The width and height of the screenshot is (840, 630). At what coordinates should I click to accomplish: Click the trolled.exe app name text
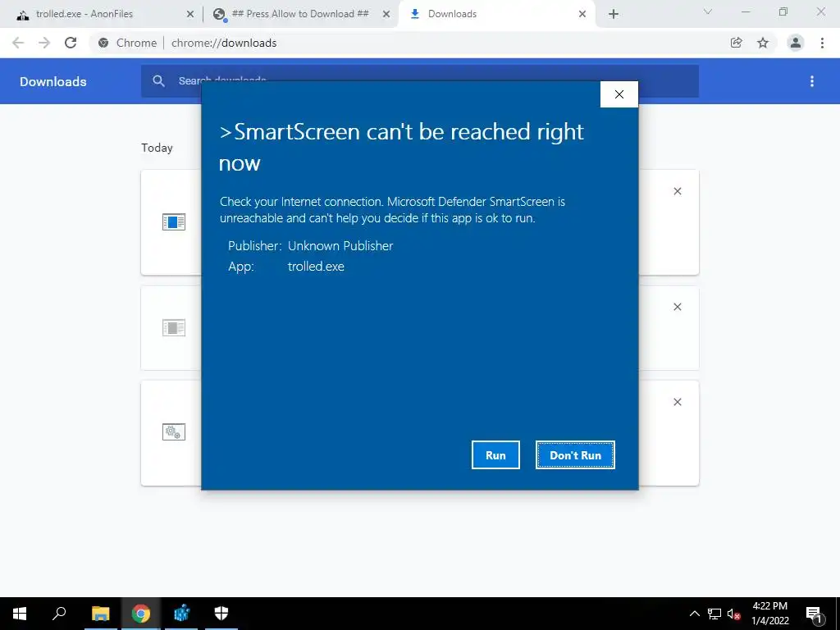[316, 267]
